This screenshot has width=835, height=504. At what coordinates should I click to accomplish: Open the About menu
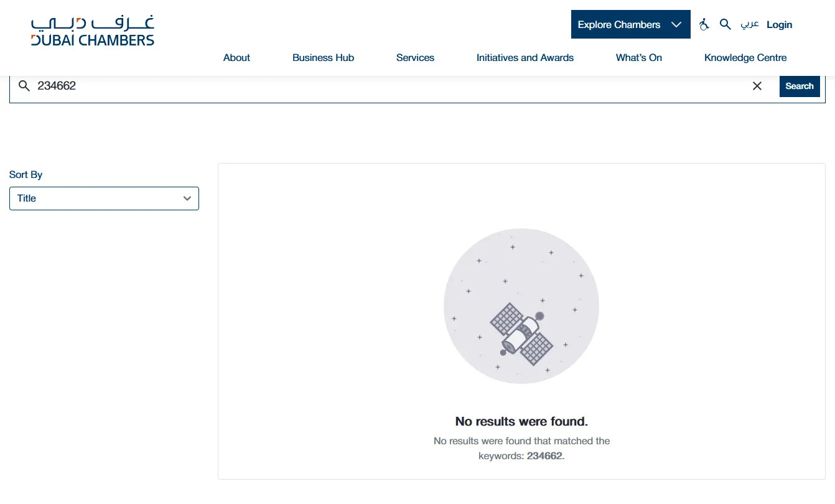(236, 57)
